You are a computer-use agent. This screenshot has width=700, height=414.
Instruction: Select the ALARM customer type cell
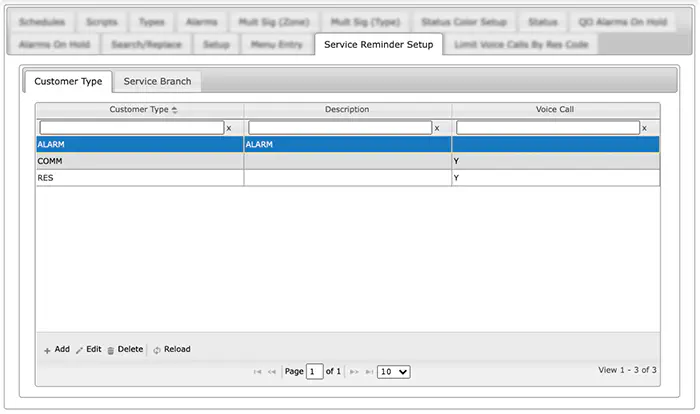(140, 144)
